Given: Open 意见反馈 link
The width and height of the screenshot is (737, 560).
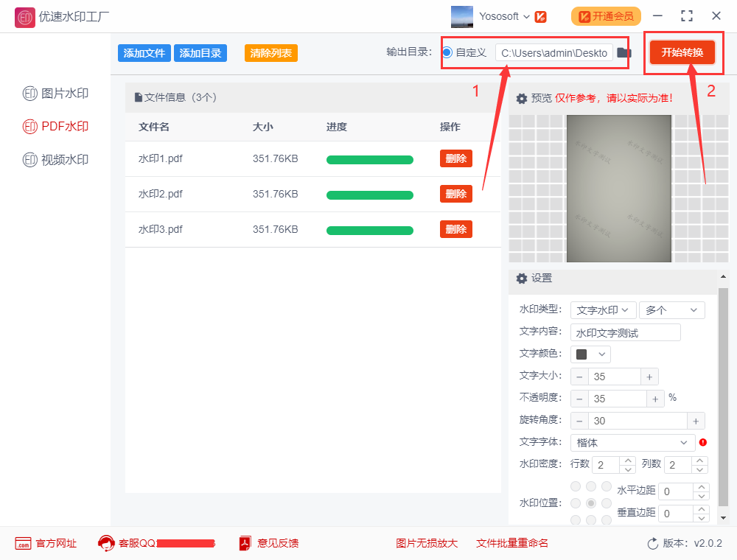Looking at the screenshot, I should [269, 544].
